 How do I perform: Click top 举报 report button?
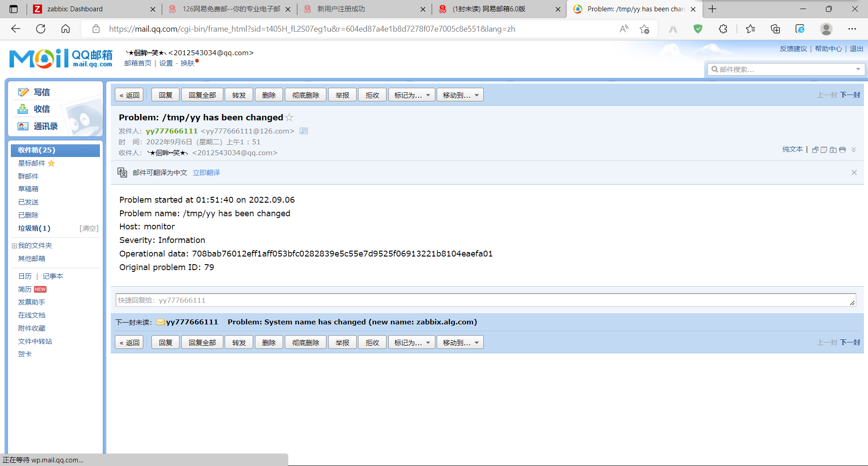pyautogui.click(x=342, y=95)
